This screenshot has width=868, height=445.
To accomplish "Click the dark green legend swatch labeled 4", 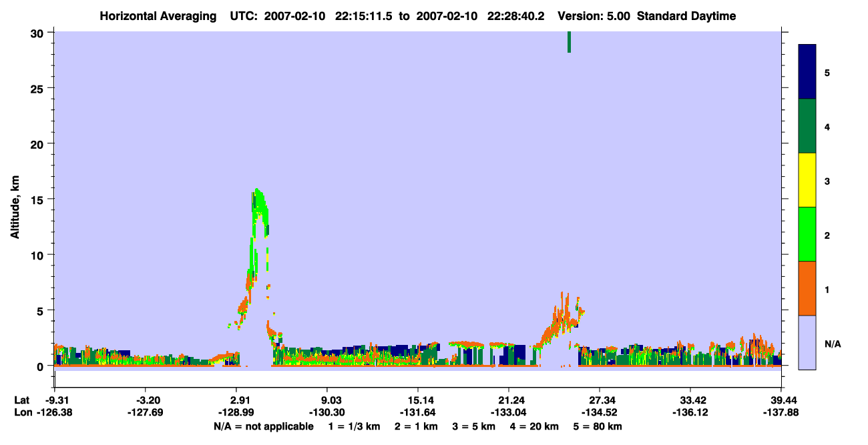I will click(x=807, y=126).
